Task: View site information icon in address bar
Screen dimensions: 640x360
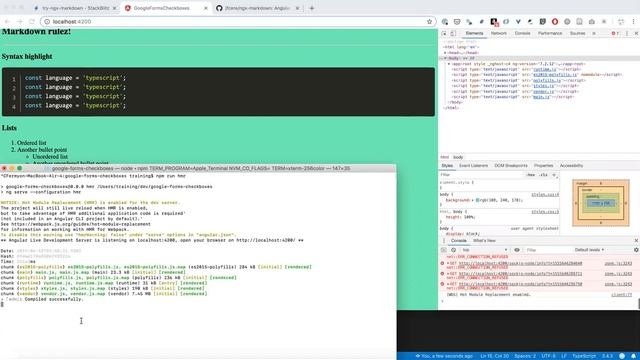Action: 47,22
